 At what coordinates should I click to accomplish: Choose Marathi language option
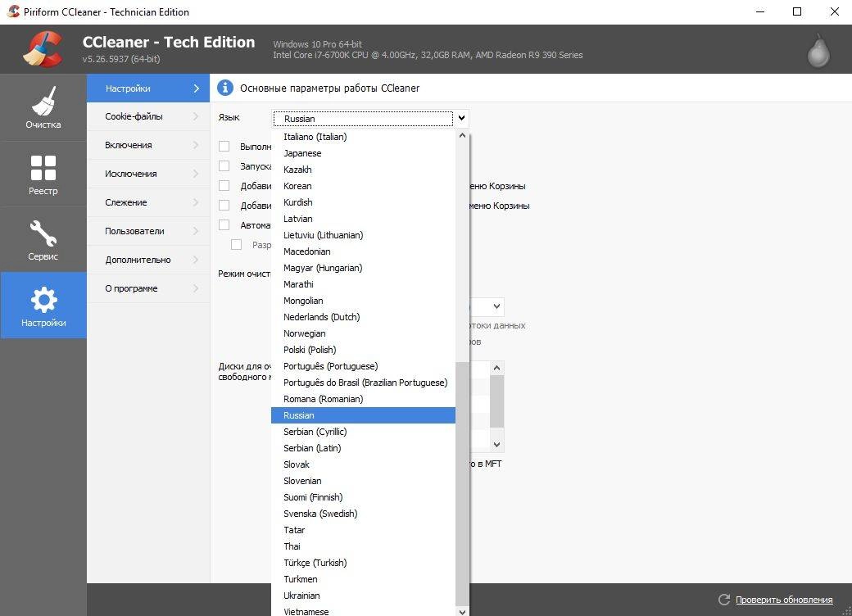coord(363,284)
